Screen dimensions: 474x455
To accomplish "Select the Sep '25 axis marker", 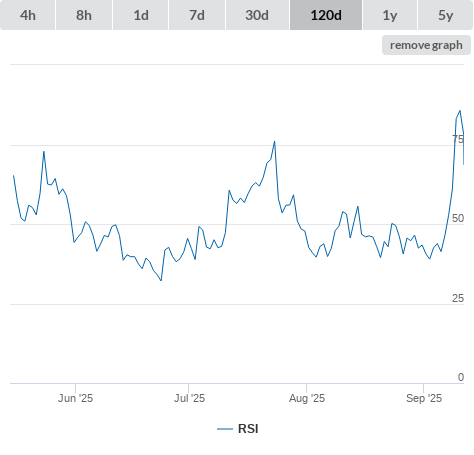I will pyautogui.click(x=424, y=398).
